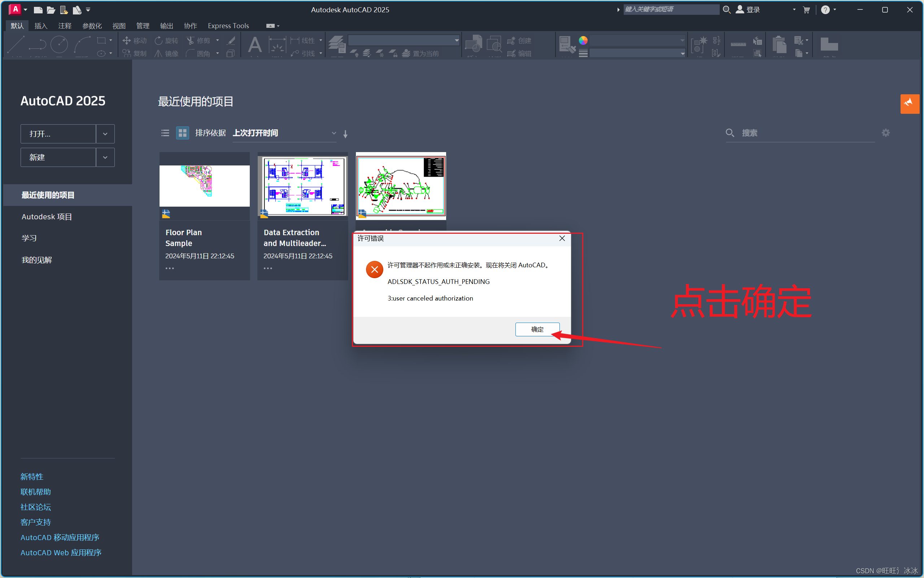Open the AutoCAD Web 应用程序 link

pos(61,553)
